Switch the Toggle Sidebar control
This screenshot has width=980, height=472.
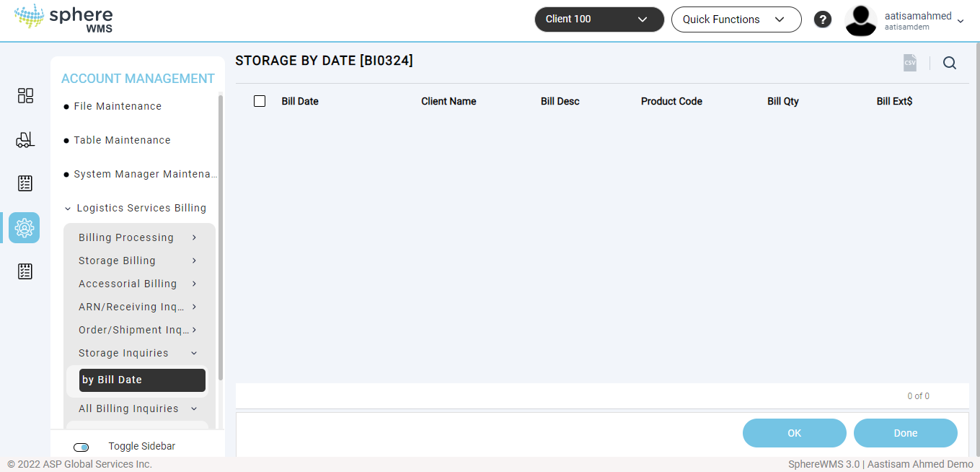[81, 447]
